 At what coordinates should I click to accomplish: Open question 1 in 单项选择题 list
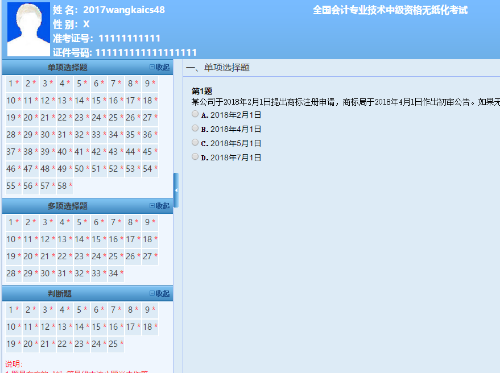tap(14, 83)
